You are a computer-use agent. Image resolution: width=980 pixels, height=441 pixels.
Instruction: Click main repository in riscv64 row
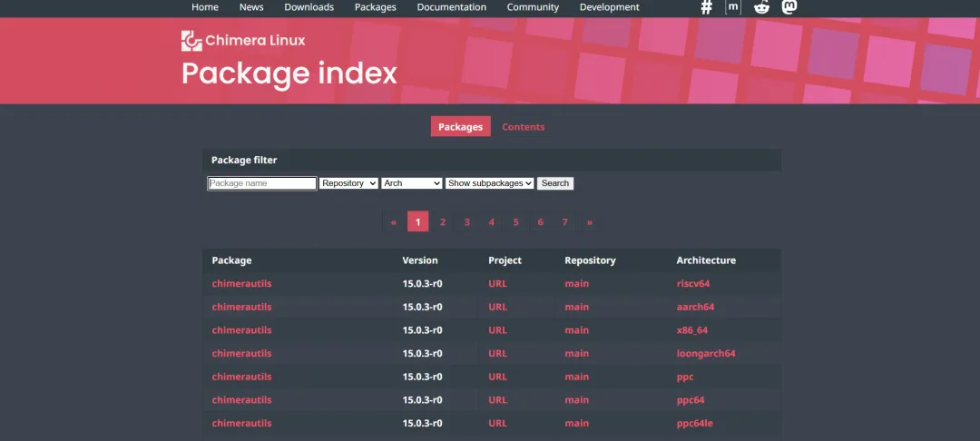(577, 284)
